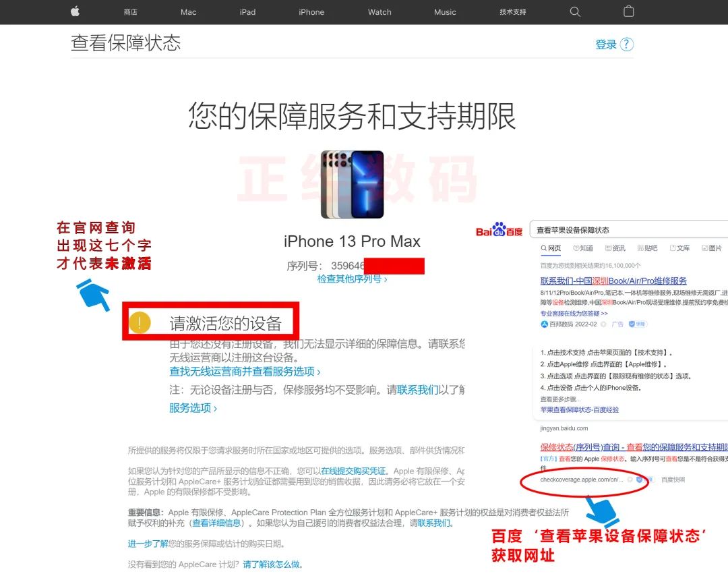The height and width of the screenshot is (580, 728).
Task: Click the 图片 picture icon in Baidu tabs
Action: tap(704, 248)
